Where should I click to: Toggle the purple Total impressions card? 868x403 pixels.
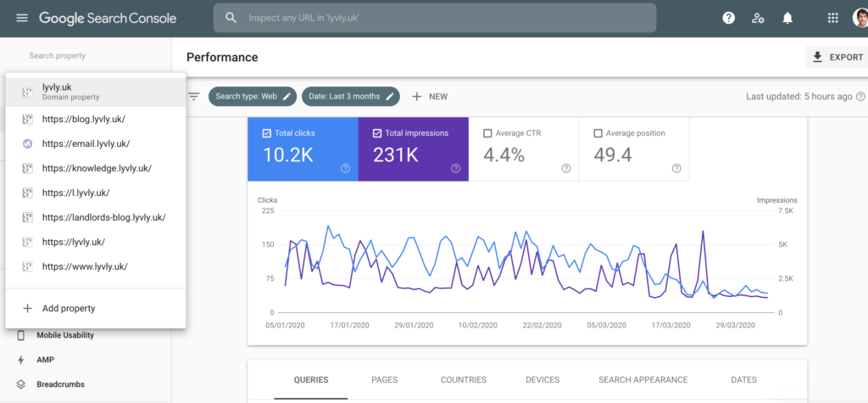point(413,149)
